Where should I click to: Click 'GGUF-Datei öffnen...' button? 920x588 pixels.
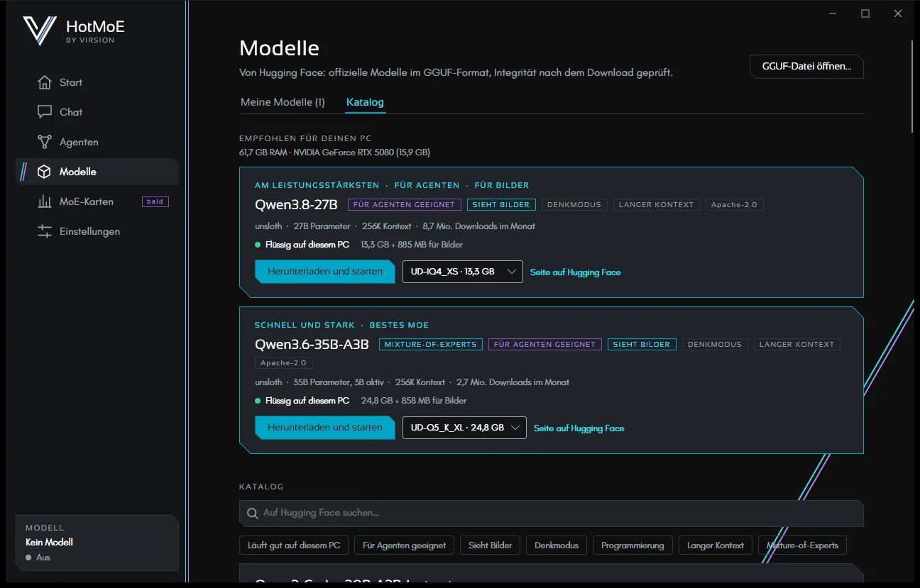click(806, 67)
